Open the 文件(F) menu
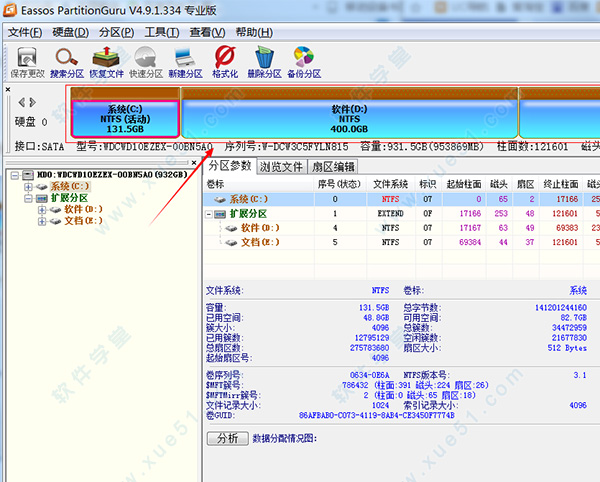 [x=25, y=33]
